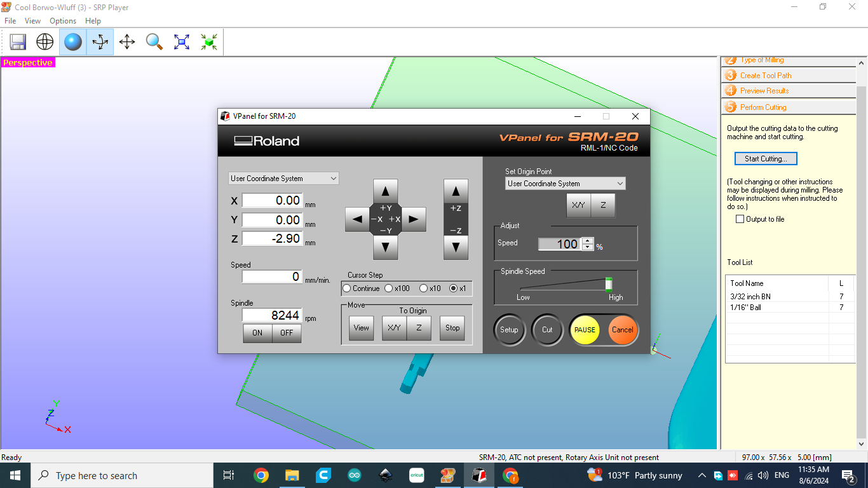Open the left User Coordinate System dropdown
868x488 pixels.
(283, 179)
